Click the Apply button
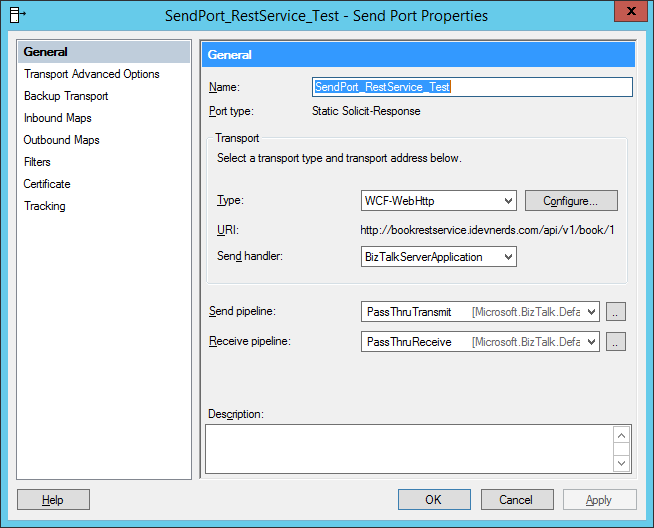The width and height of the screenshot is (654, 528). tap(600, 500)
